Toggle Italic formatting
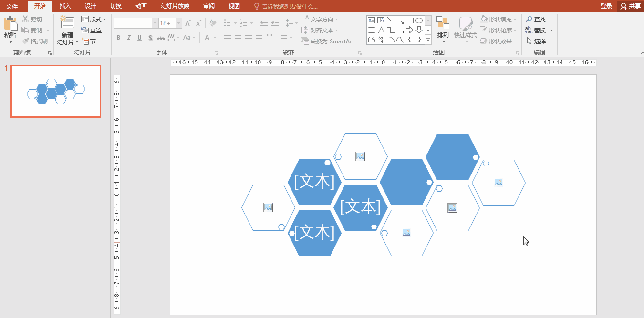 [129, 38]
